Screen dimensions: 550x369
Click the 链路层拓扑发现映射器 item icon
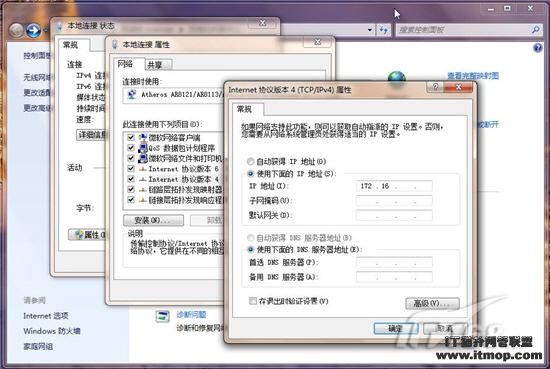(142, 190)
